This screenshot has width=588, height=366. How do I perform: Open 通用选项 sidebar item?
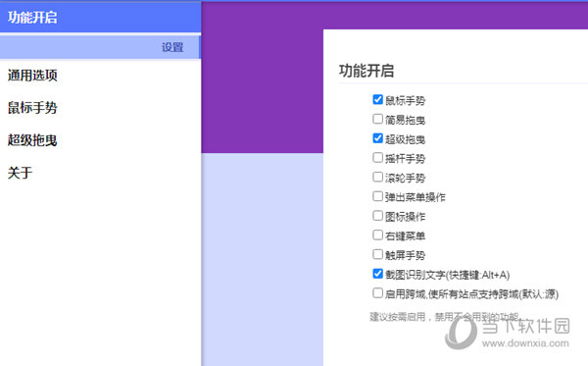pos(32,76)
